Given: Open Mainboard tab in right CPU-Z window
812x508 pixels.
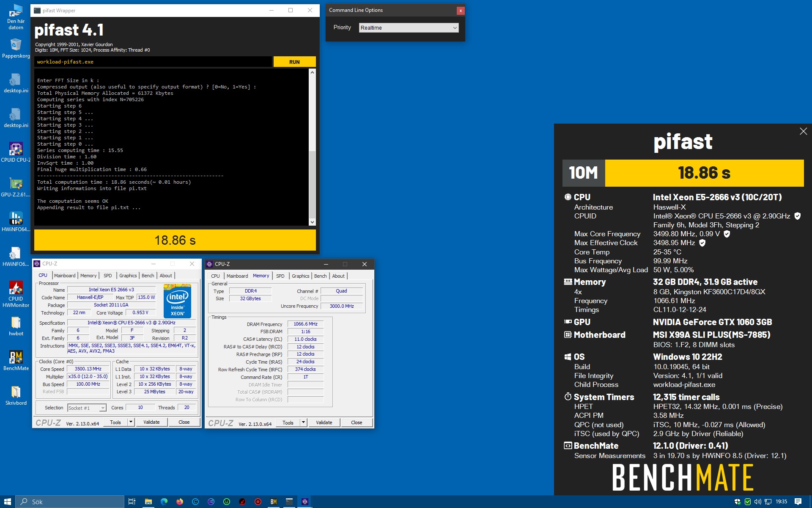Looking at the screenshot, I should pyautogui.click(x=237, y=276).
